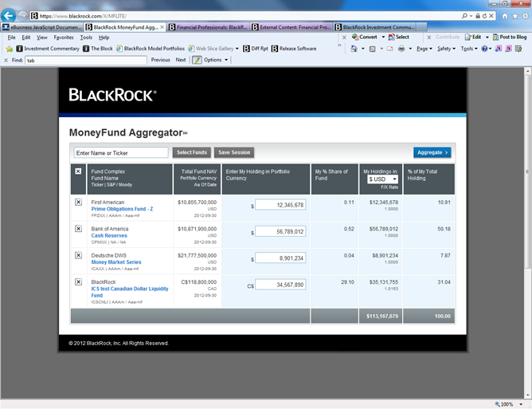Click the Print icon in command bar

tap(401, 49)
